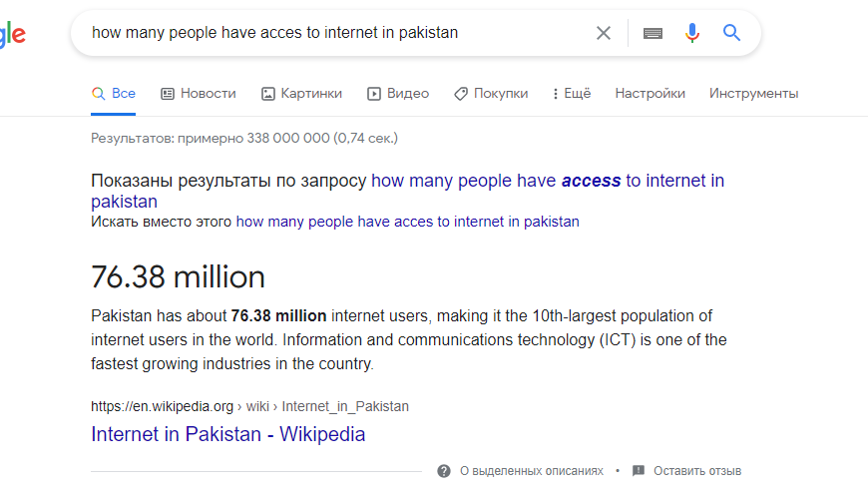Click the feedback speech bubble icon
The height and width of the screenshot is (497, 868).
(639, 471)
